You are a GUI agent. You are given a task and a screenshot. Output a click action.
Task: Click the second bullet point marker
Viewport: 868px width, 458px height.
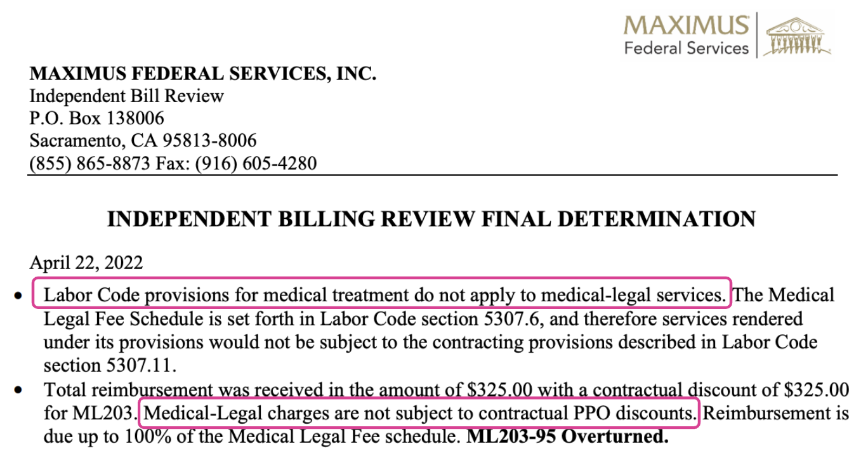21,389
